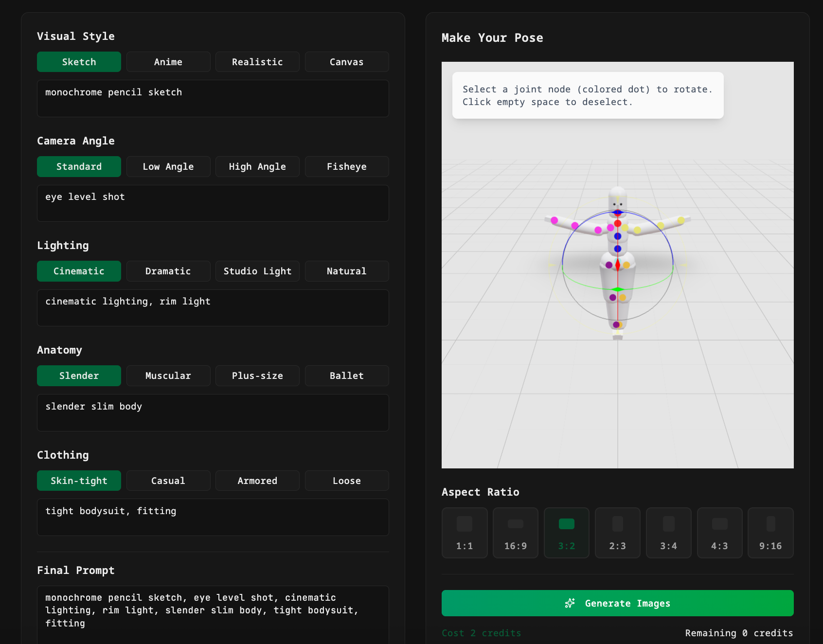Click the magenta joint at left hand
Image resolution: width=823 pixels, height=644 pixels.
(554, 220)
